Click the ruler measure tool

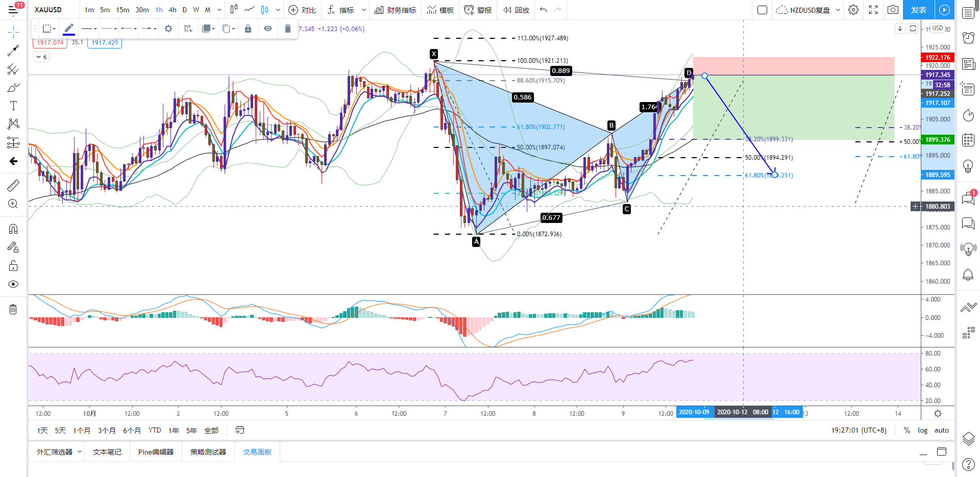(x=13, y=185)
